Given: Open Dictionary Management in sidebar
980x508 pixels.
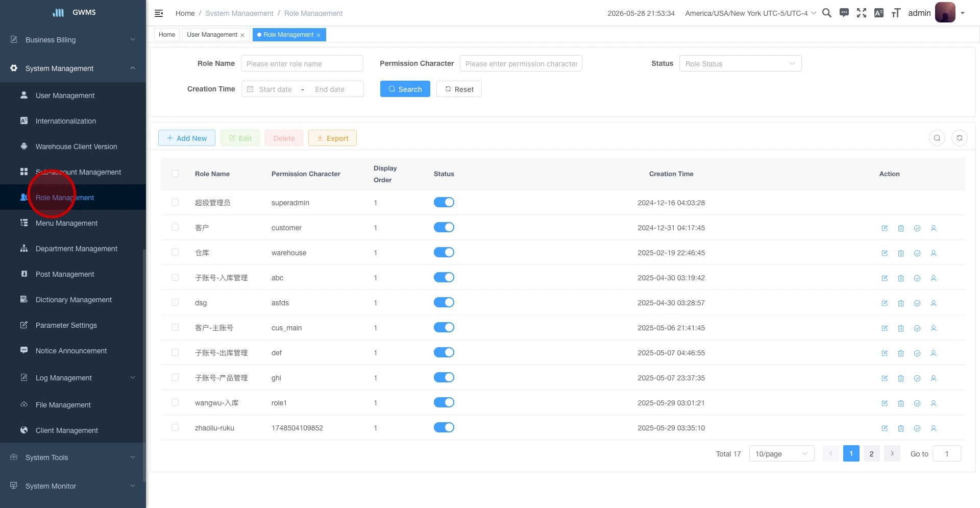Looking at the screenshot, I should tap(73, 300).
